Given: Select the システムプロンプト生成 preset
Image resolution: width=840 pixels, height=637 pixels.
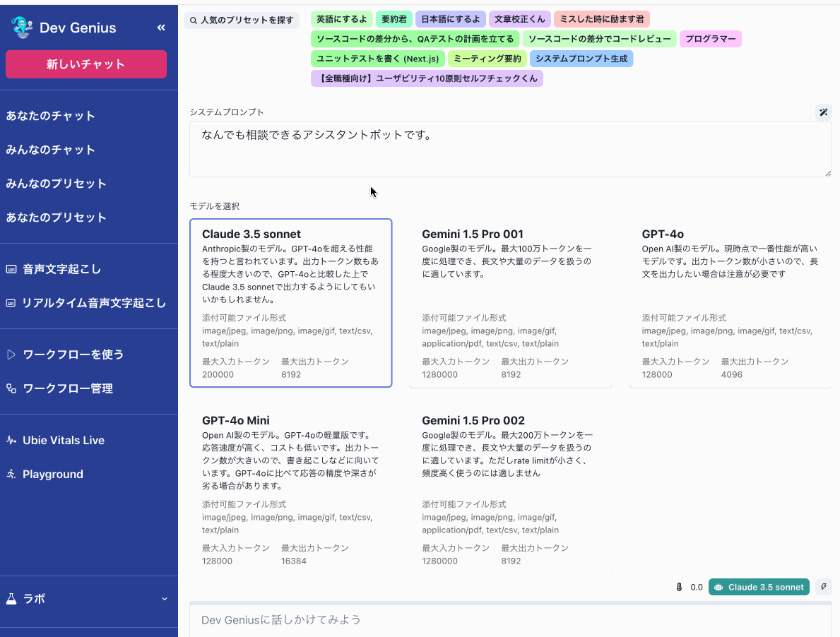Looking at the screenshot, I should pyautogui.click(x=581, y=59).
